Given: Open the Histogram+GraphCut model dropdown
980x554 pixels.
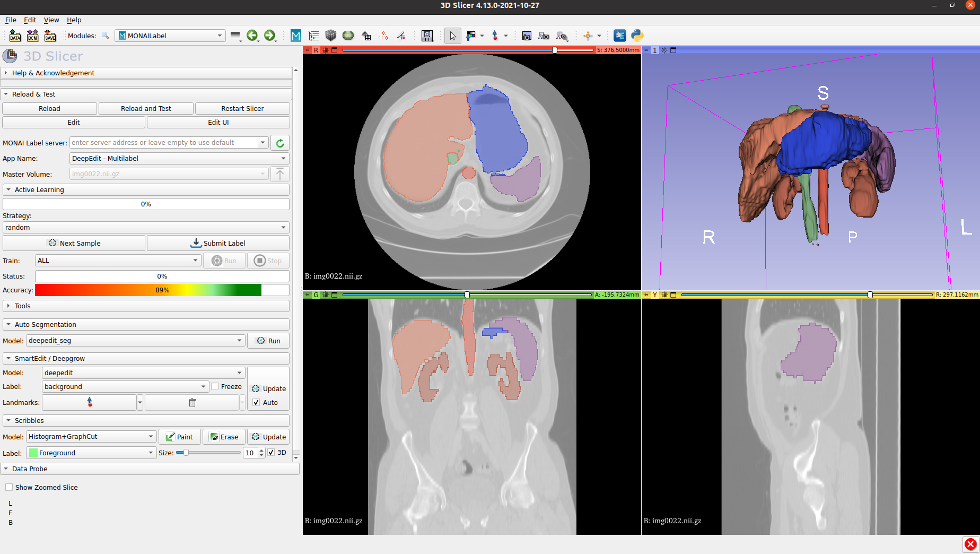Looking at the screenshot, I should pyautogui.click(x=91, y=437).
